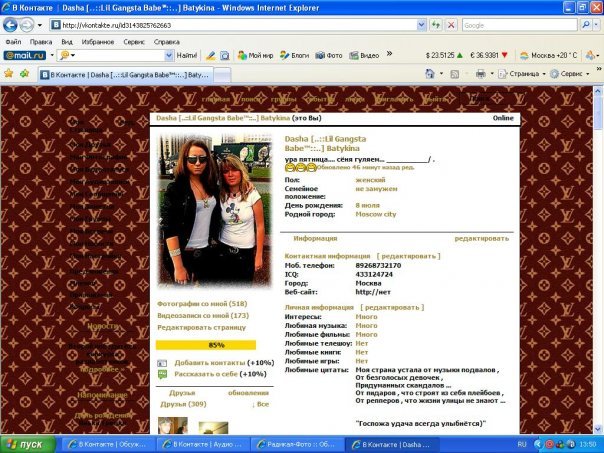Open the Вид menu
The width and height of the screenshot is (604, 453).
pyautogui.click(x=67, y=42)
